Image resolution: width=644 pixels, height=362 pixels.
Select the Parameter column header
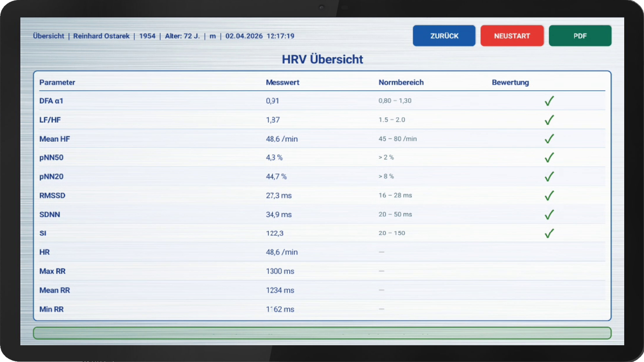[x=57, y=82]
